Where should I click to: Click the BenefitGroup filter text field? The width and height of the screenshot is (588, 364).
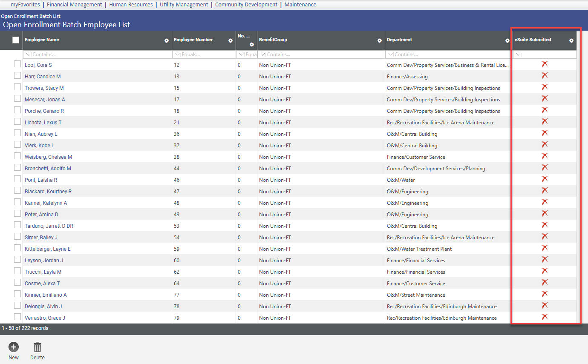click(x=325, y=54)
